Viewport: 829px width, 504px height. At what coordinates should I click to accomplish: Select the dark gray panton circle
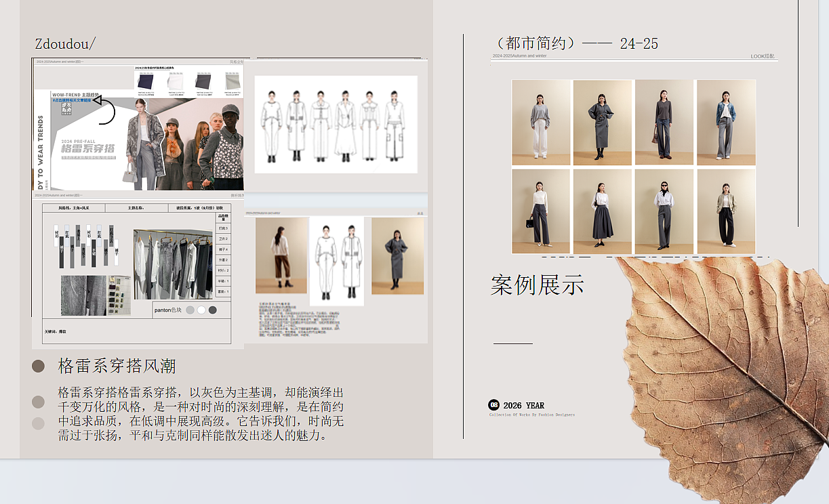(x=213, y=310)
